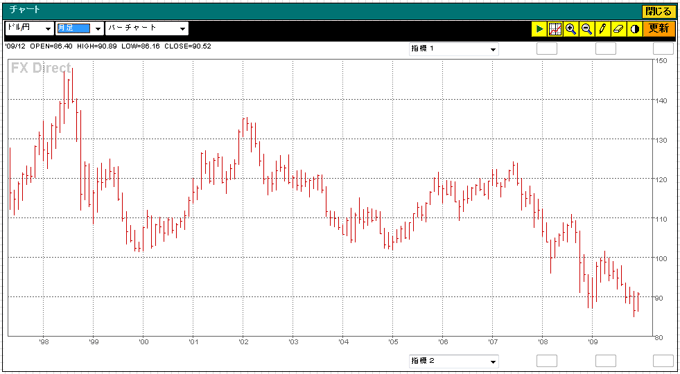The height and width of the screenshot is (374, 680).
Task: Click the 100 price axis label
Action: click(661, 259)
